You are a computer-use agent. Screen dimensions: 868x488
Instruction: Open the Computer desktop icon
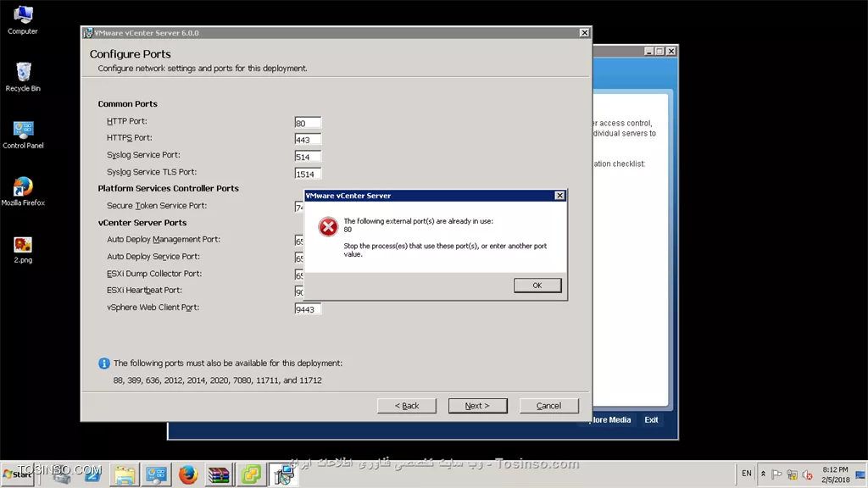23,20
